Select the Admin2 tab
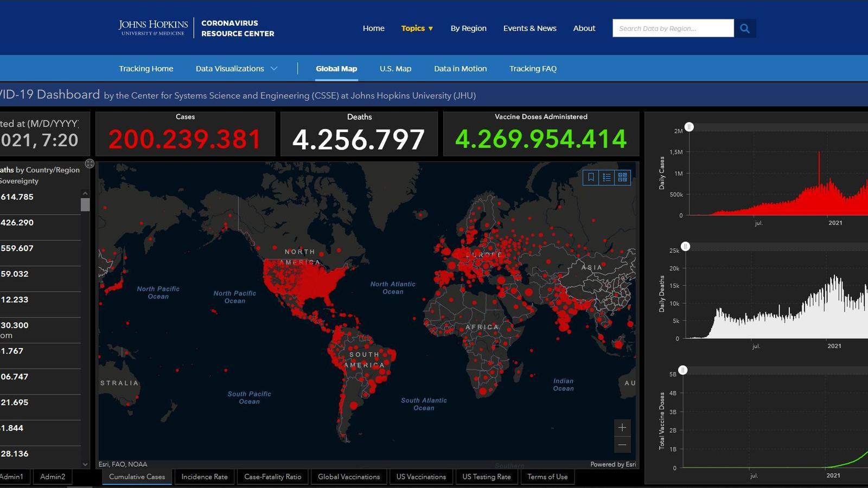 (x=53, y=477)
